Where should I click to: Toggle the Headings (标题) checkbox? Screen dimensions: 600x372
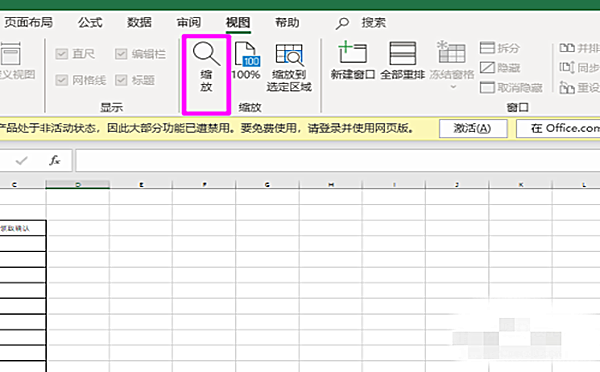click(121, 80)
